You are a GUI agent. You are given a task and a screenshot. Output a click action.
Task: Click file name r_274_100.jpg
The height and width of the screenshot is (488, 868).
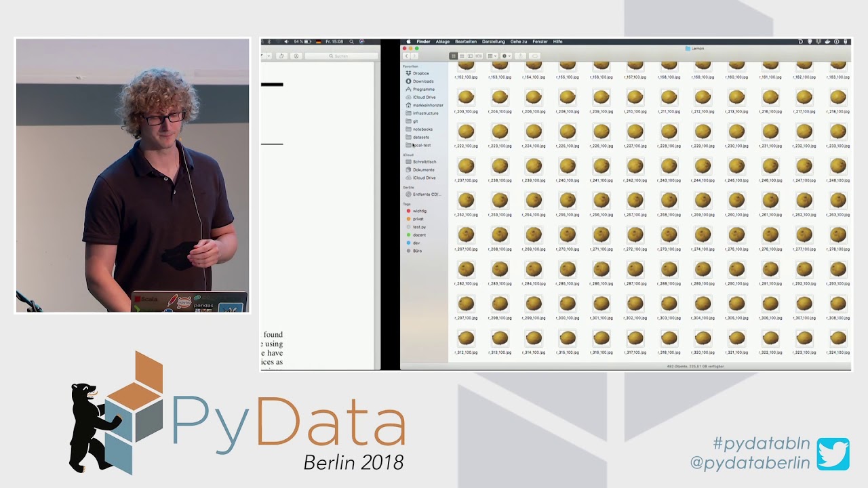703,249
